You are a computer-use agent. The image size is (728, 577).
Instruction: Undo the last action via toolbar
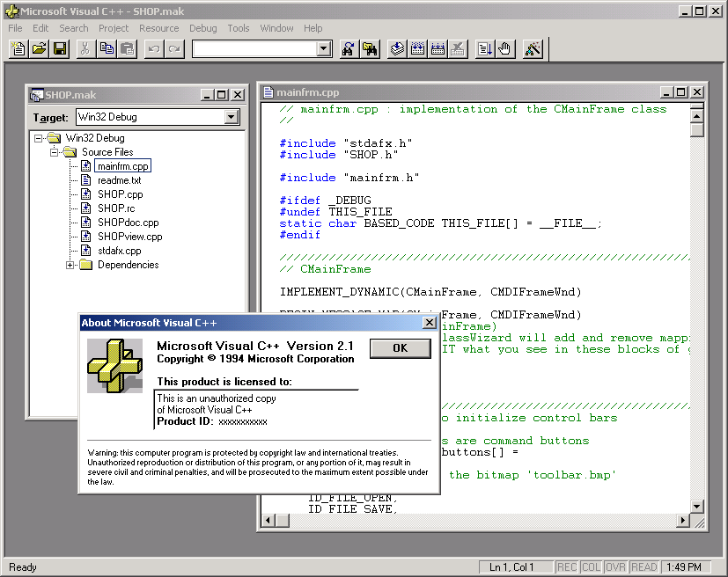tap(154, 48)
